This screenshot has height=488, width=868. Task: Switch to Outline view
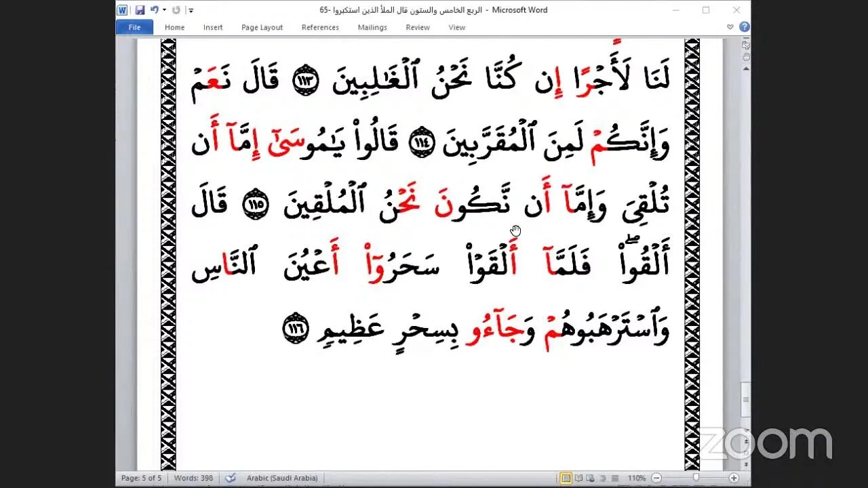603,478
